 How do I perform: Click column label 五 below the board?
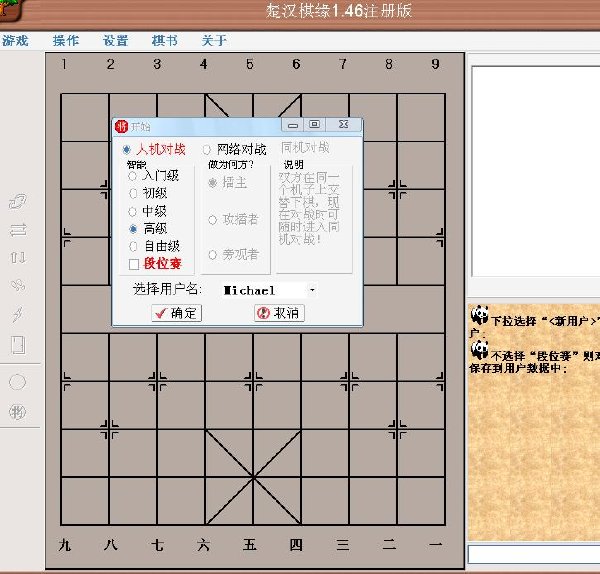249,545
